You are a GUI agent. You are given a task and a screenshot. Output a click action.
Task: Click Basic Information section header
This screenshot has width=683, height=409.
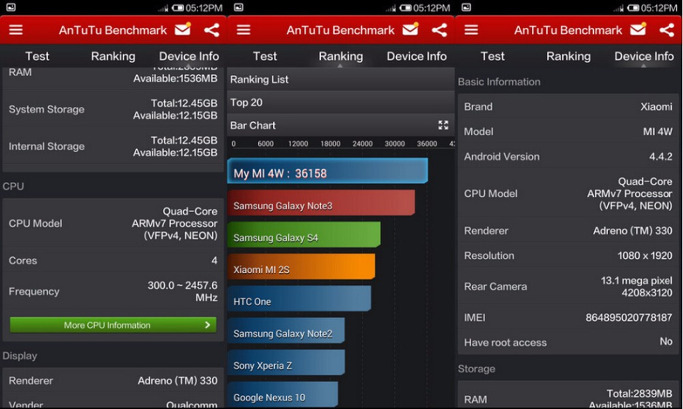tap(499, 82)
